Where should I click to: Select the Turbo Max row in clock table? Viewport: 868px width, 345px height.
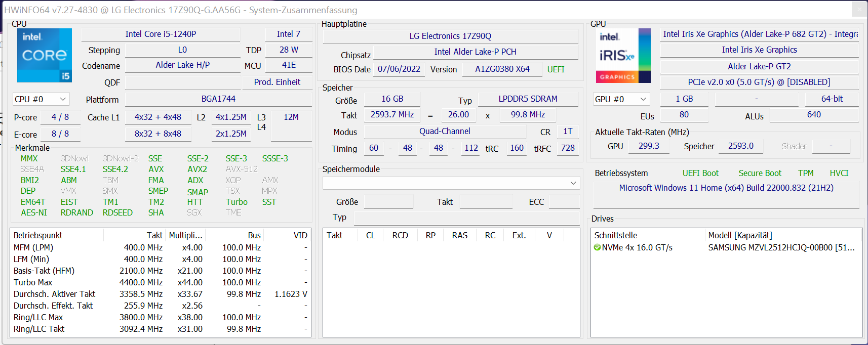(33, 282)
